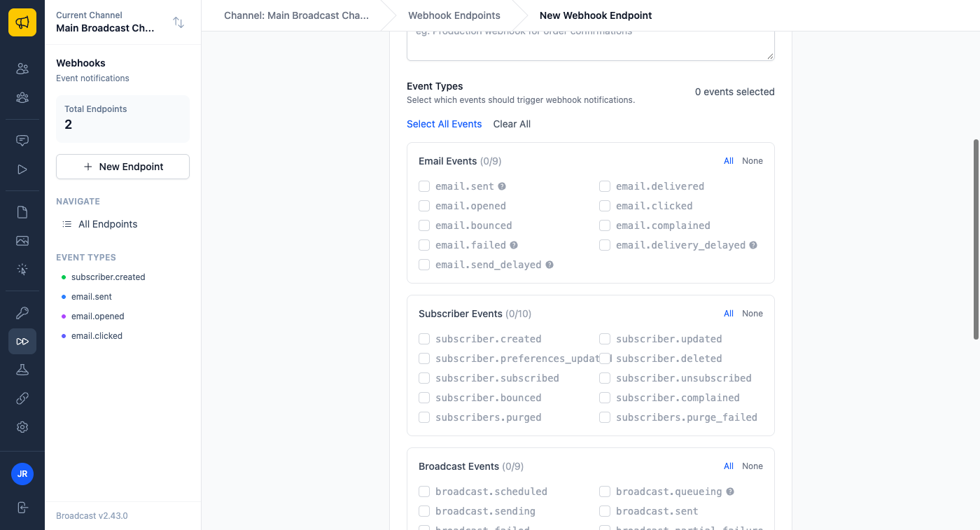The width and height of the screenshot is (980, 530).
Task: Click the help icon beside email.delivery_delayed
Action: click(x=753, y=245)
